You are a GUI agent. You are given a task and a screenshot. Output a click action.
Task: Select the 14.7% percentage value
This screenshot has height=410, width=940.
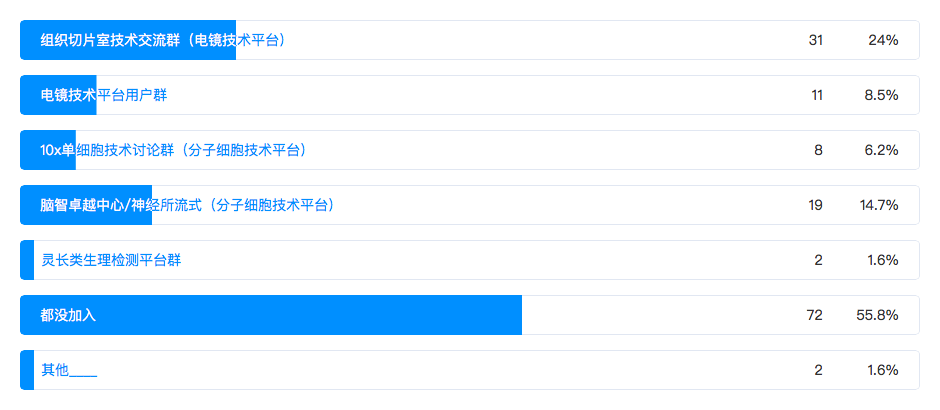[x=879, y=205]
